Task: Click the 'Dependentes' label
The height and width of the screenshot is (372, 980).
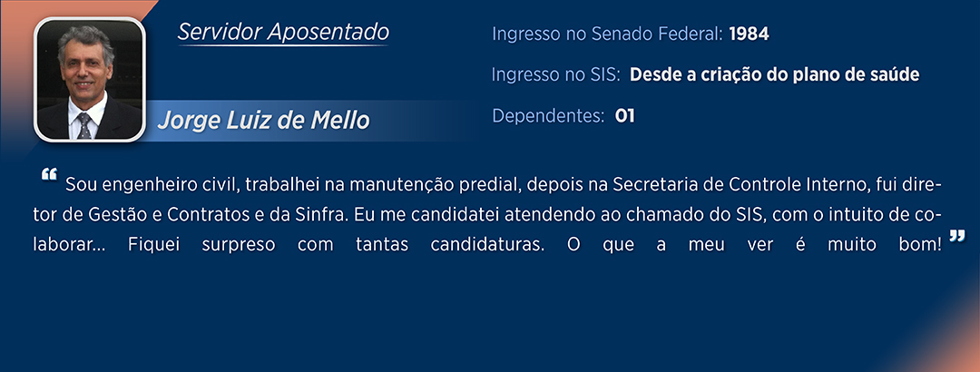Action: (548, 115)
